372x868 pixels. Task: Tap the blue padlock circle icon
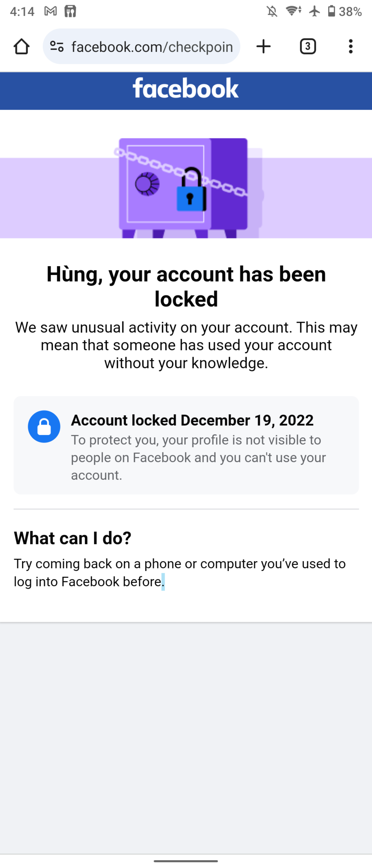point(44,426)
